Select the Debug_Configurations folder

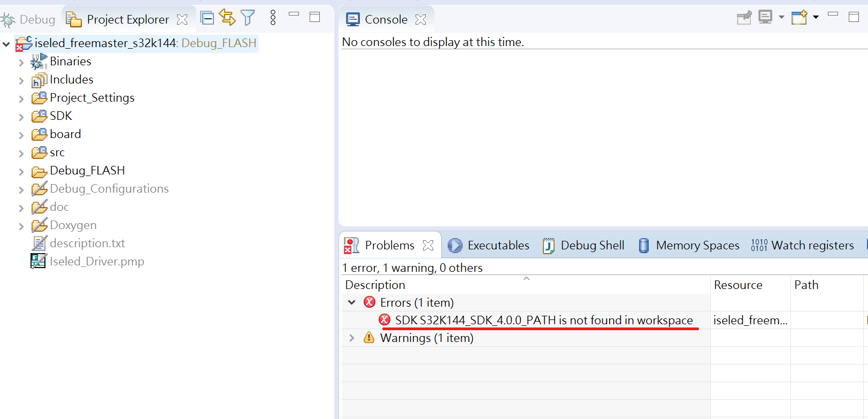click(109, 189)
